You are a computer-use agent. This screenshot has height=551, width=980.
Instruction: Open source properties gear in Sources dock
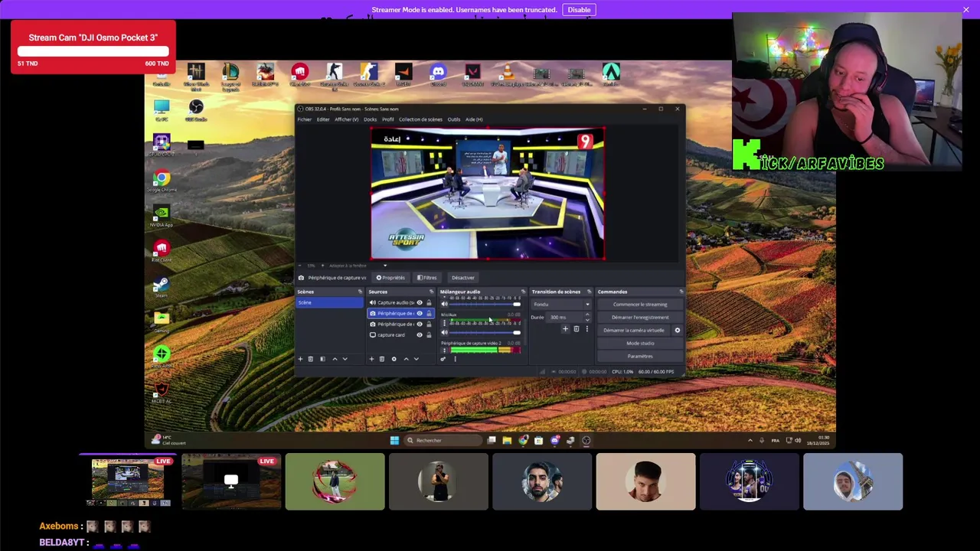click(394, 359)
